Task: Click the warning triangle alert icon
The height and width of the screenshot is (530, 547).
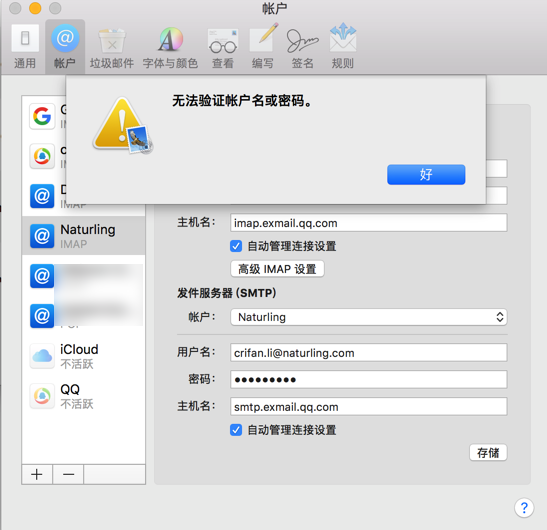Action: pyautogui.click(x=122, y=125)
